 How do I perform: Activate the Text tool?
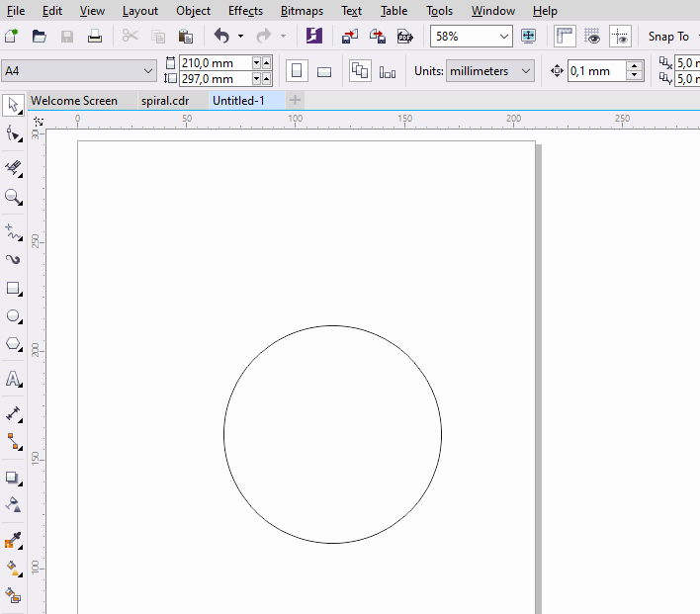[13, 379]
